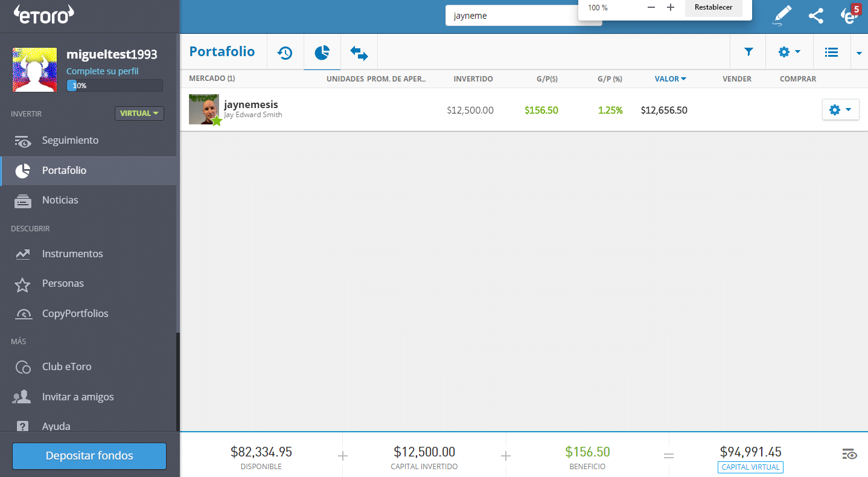Click the Invitar a amigos people icon
The image size is (868, 477).
pyautogui.click(x=22, y=397)
